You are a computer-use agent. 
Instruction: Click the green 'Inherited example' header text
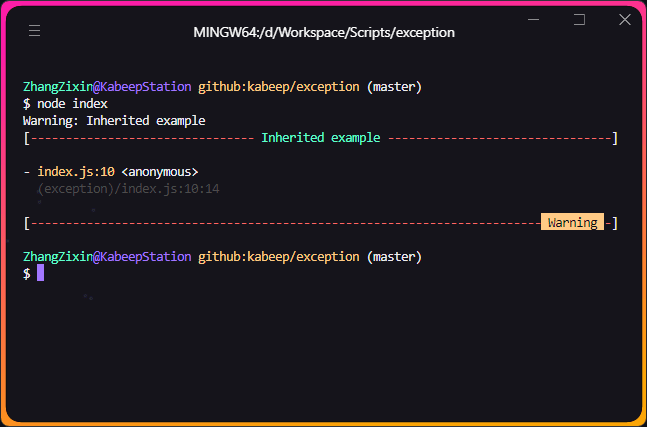(321, 138)
